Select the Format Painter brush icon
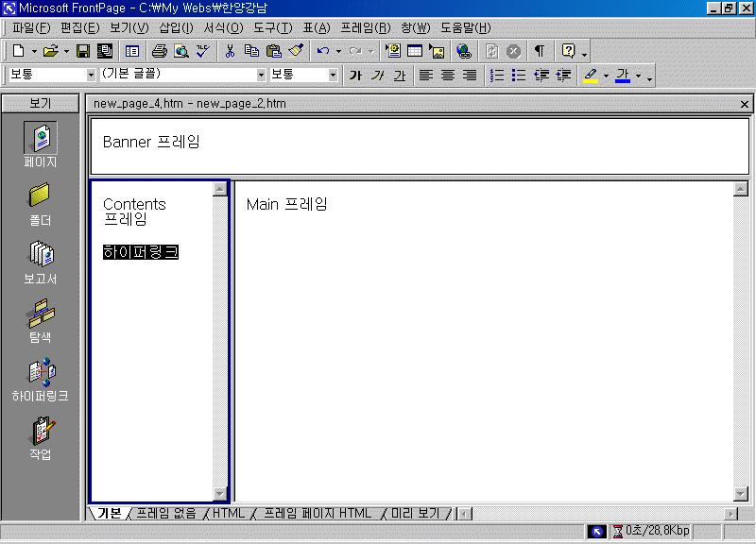The height and width of the screenshot is (544, 756). click(x=296, y=51)
